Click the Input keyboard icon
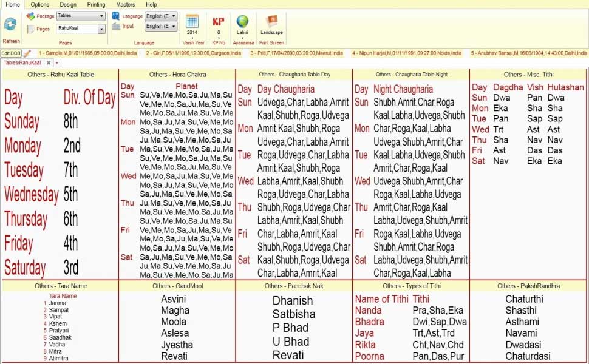Image resolution: width=589 pixels, height=364 pixels. click(x=116, y=26)
